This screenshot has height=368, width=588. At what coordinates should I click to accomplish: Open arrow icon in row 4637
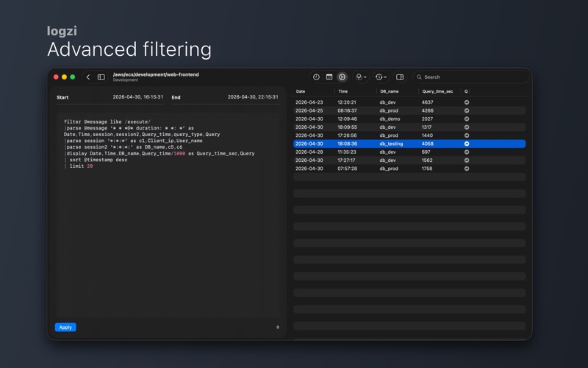click(x=467, y=102)
